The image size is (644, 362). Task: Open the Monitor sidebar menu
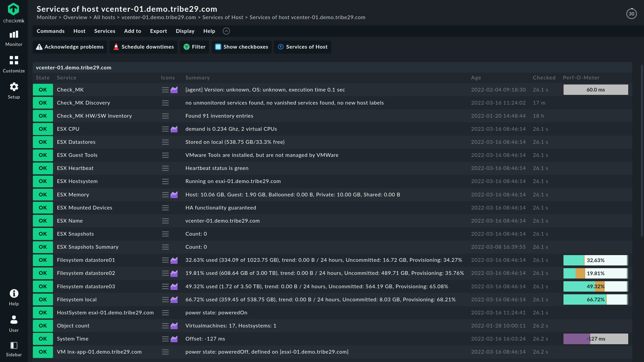pyautogui.click(x=14, y=38)
